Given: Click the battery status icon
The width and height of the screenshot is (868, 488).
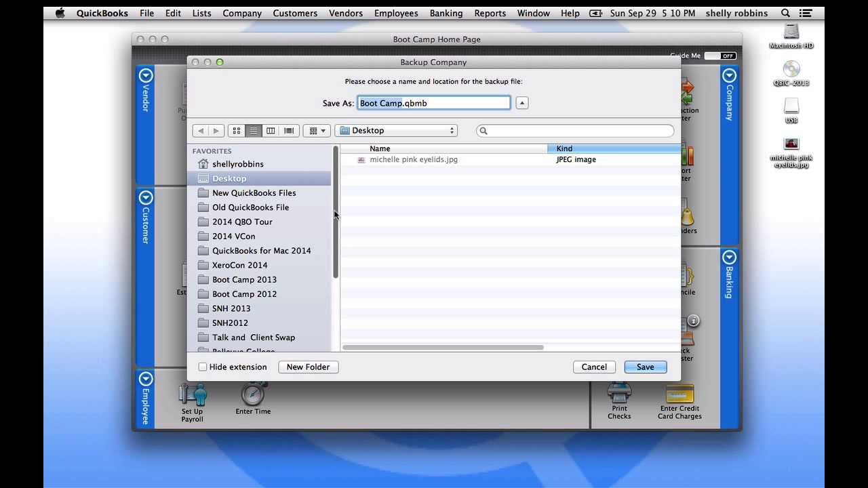Looking at the screenshot, I should [x=596, y=13].
